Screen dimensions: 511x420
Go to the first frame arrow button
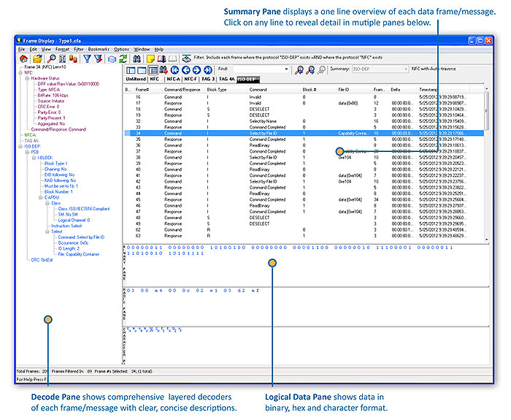174,69
